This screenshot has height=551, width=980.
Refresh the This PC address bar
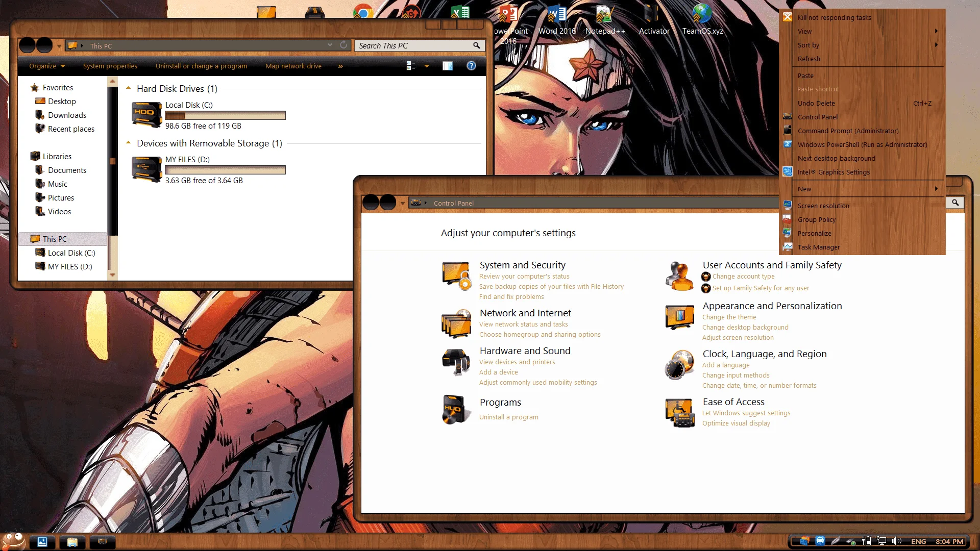344,45
